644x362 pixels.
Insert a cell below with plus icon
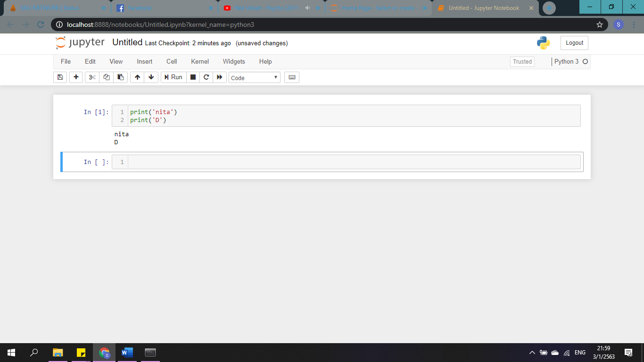pyautogui.click(x=75, y=77)
